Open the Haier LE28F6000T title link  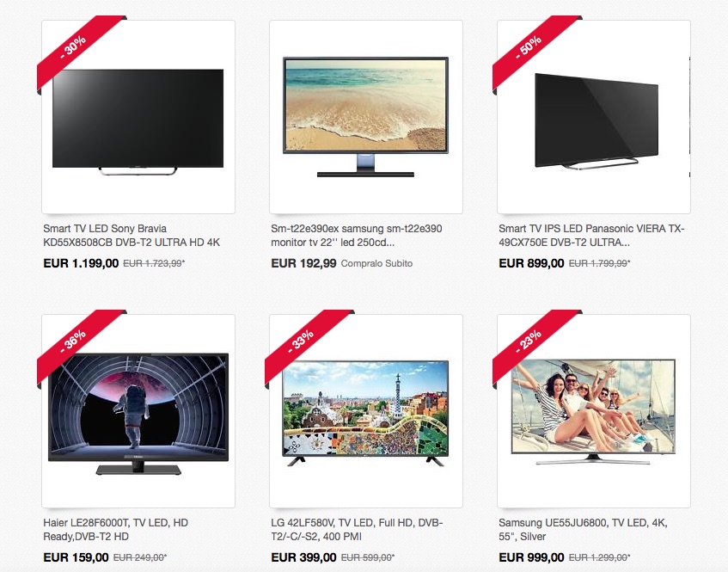(116, 530)
